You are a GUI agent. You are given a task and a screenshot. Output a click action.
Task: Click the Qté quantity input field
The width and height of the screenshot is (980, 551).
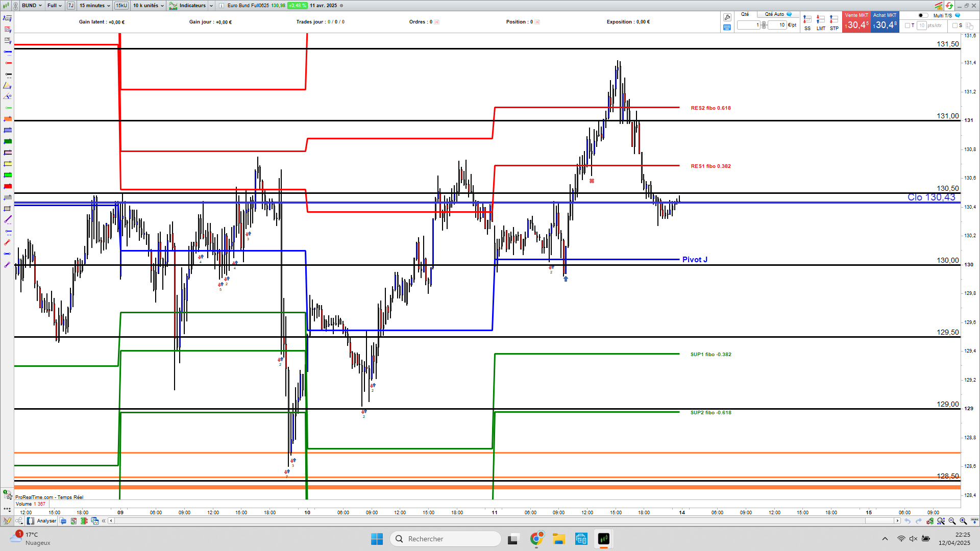click(x=749, y=25)
